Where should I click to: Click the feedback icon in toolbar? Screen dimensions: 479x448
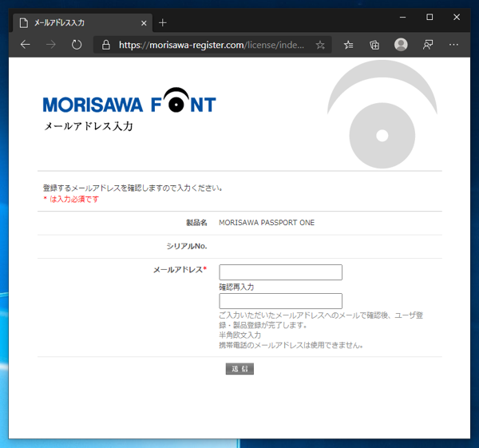click(428, 45)
